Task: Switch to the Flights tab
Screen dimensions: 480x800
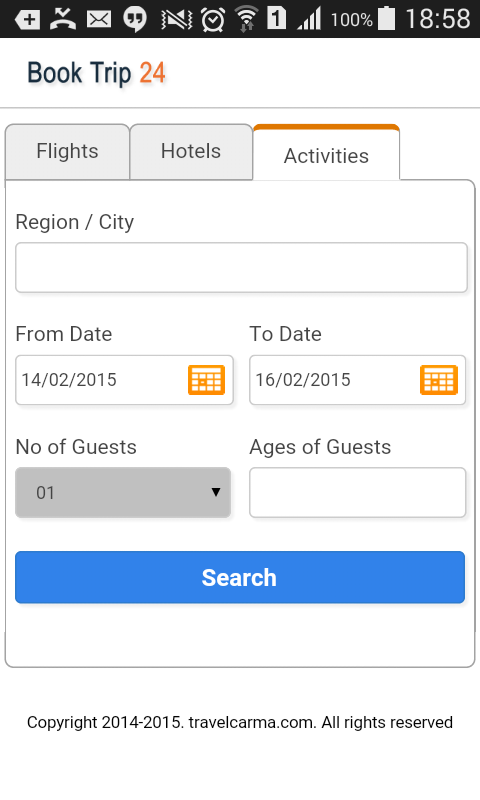Action: (x=67, y=152)
